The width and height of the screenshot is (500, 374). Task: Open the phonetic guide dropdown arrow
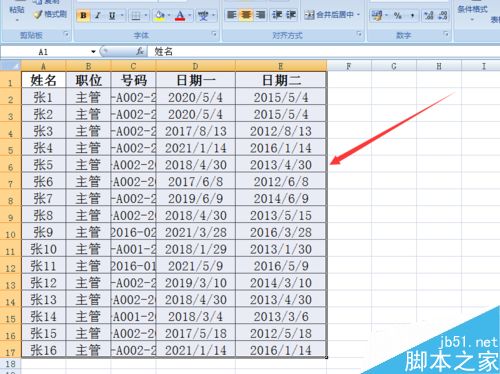(213, 15)
